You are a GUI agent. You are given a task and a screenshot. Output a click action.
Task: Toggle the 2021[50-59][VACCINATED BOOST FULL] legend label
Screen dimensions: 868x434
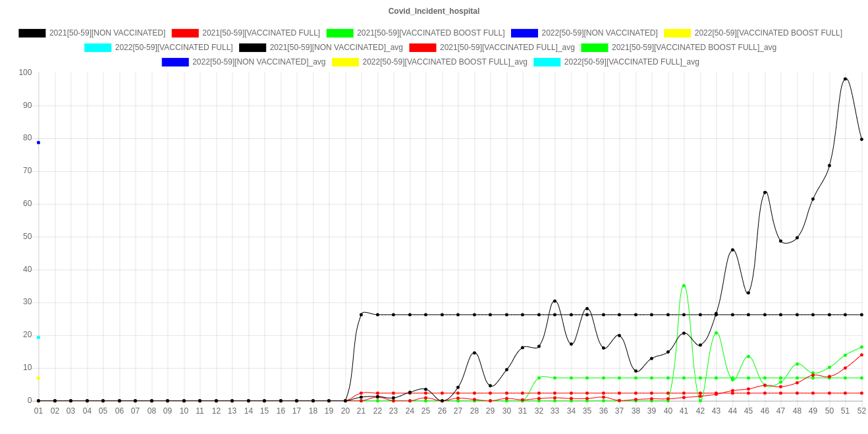(430, 33)
